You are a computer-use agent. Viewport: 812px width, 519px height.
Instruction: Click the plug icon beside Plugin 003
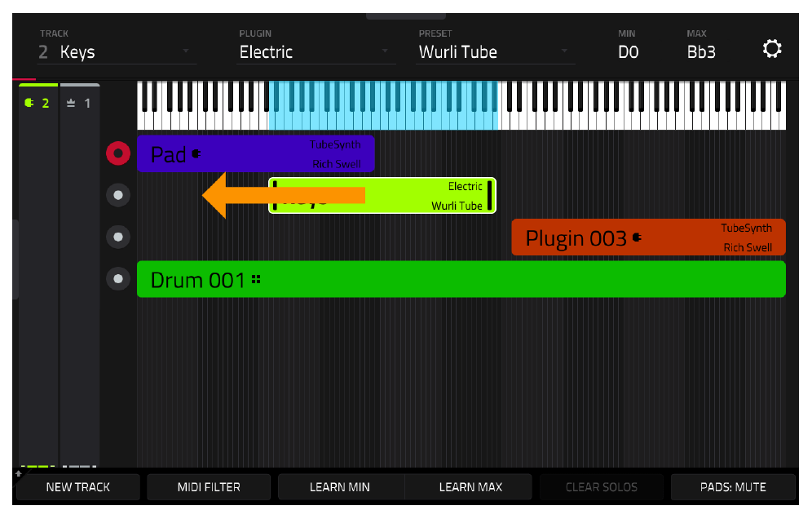pos(637,237)
